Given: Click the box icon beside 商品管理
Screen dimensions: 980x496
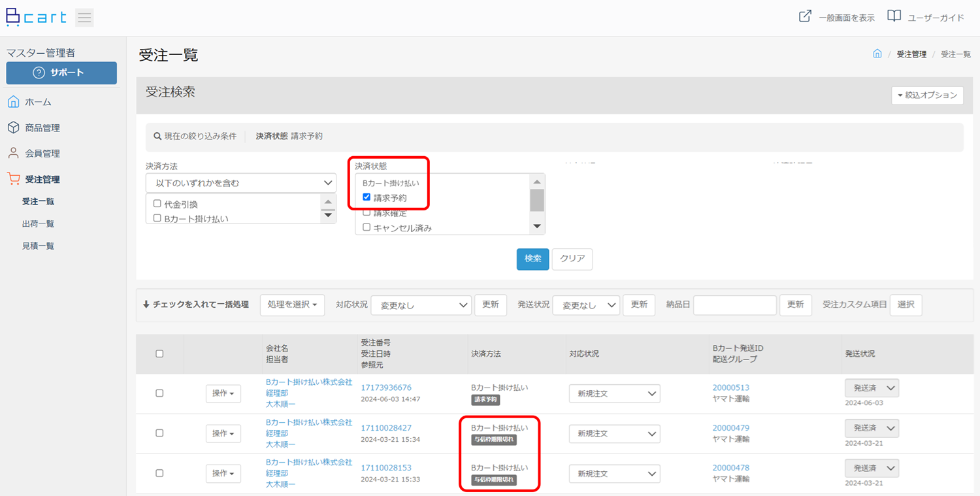Looking at the screenshot, I should point(13,127).
